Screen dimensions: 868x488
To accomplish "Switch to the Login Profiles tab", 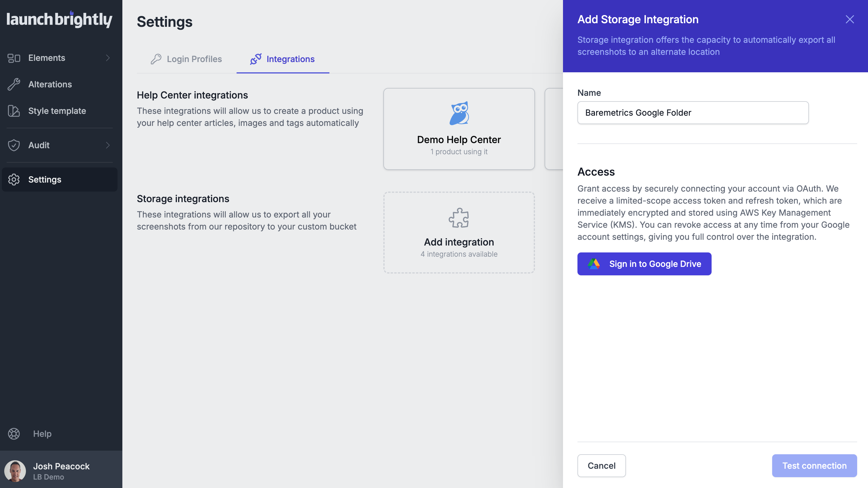I will click(x=186, y=59).
